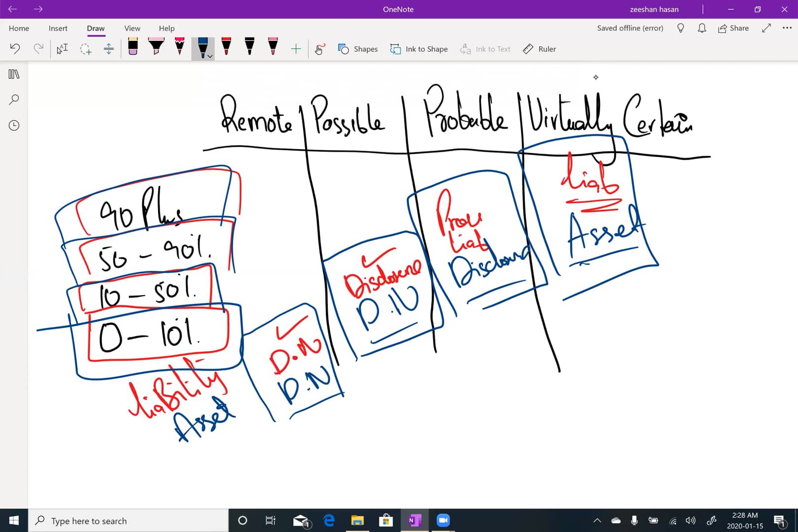Activate the Lasso Select tool
This screenshot has width=798, height=532.
[x=86, y=49]
